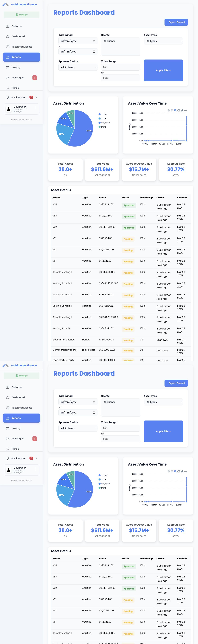Open chart hamburger menu icon in upper copy
The image size is (198, 644).
pyautogui.click(x=185, y=110)
